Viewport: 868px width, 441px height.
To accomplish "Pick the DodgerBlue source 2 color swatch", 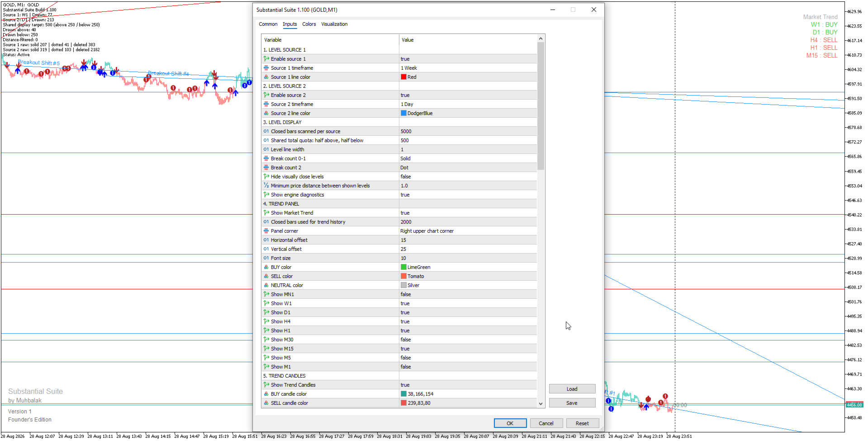I will click(403, 113).
